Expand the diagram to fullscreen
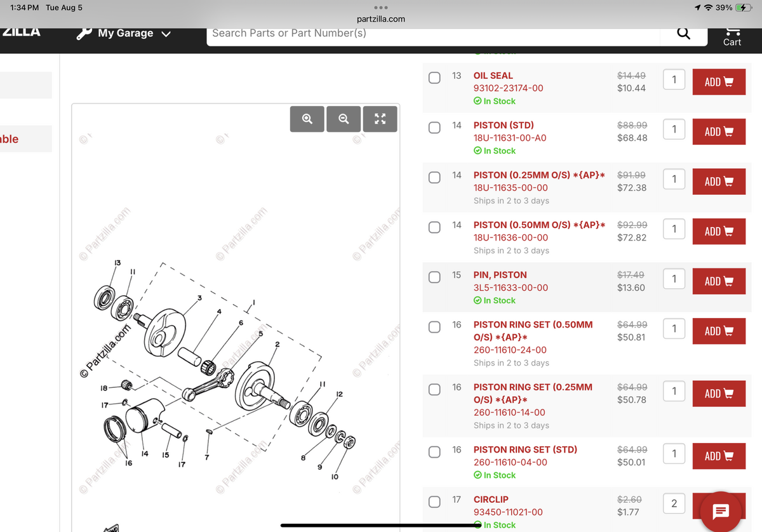 pyautogui.click(x=380, y=119)
